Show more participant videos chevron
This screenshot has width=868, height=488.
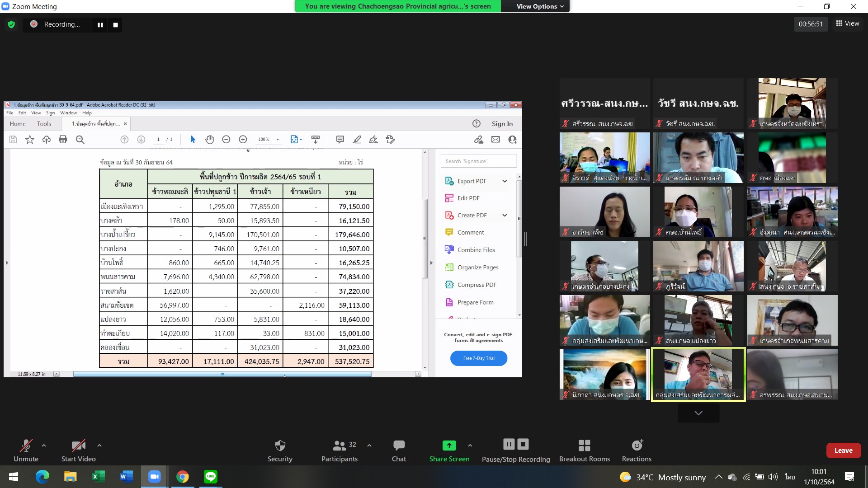click(698, 413)
